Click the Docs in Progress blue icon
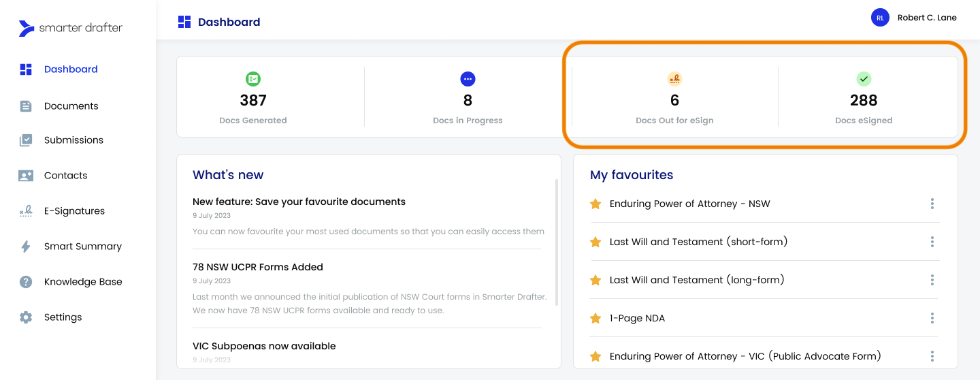980x380 pixels. click(x=468, y=79)
